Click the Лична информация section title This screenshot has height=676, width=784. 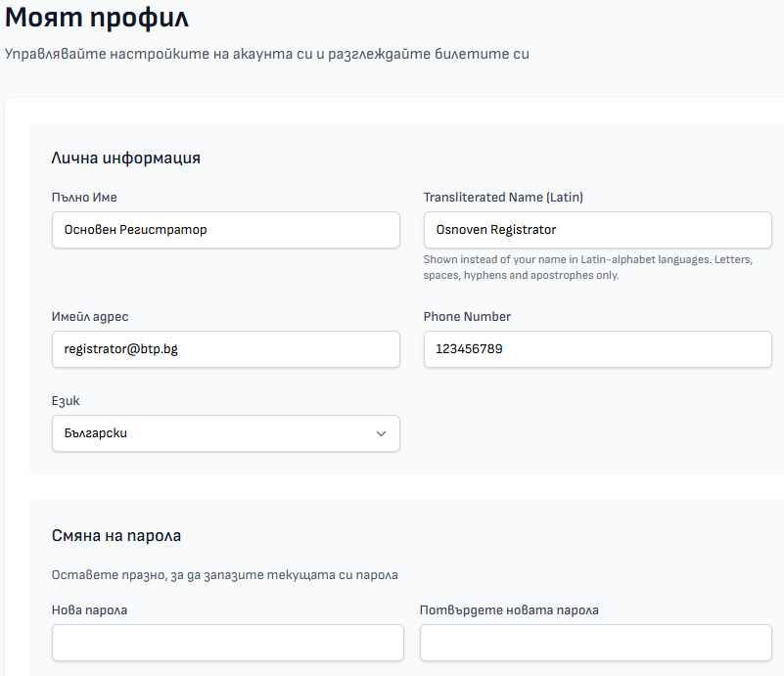tap(126, 158)
